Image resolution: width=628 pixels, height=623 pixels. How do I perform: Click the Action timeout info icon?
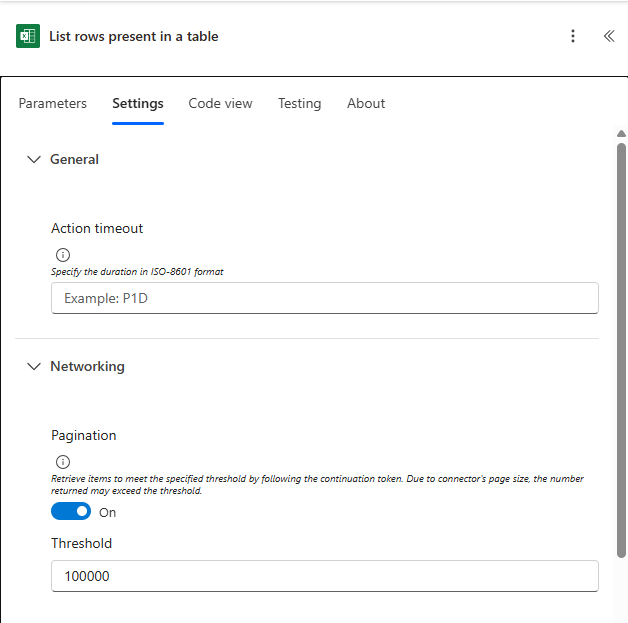[x=63, y=255]
